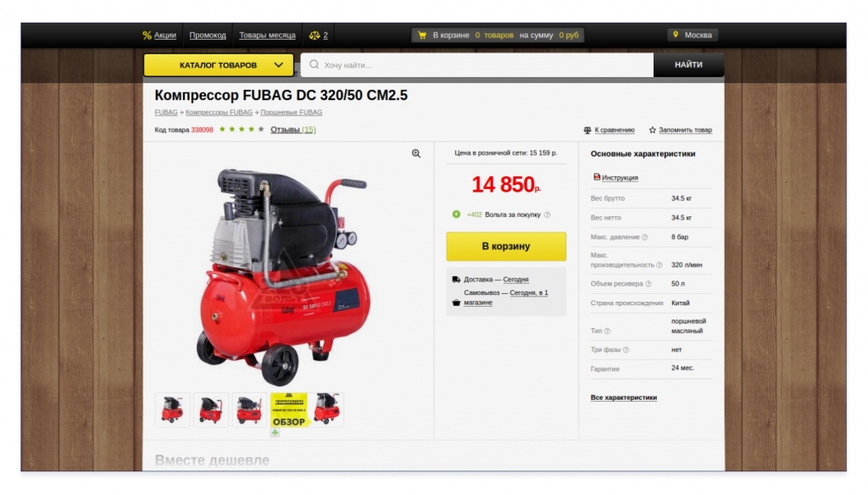Open Отзывы (15) reviews link

[x=292, y=130]
